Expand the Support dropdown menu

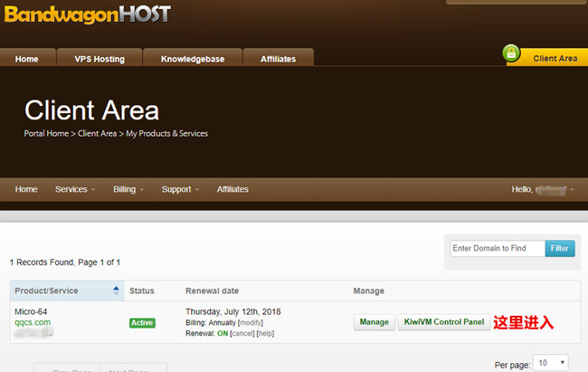(180, 189)
